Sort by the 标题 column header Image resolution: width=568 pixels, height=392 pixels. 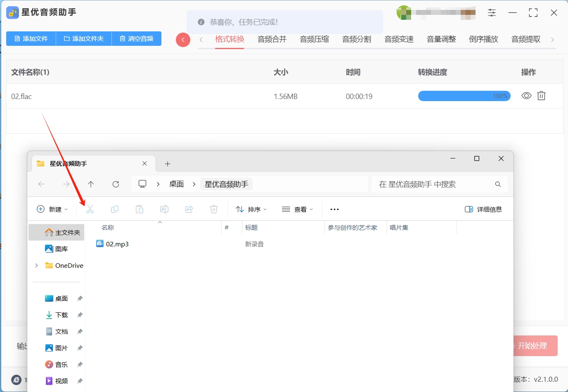(251, 227)
